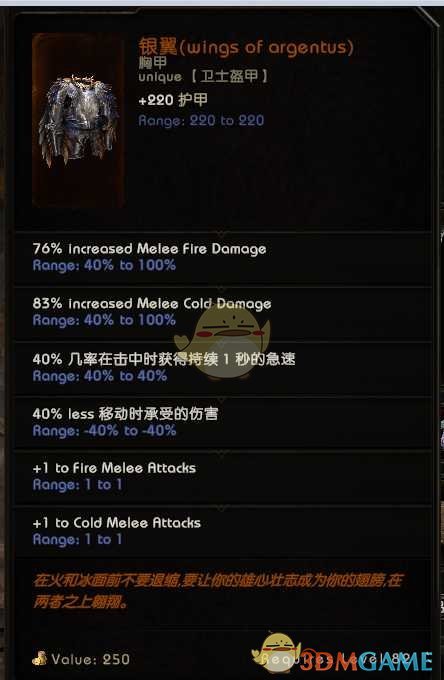Click the 40% haste chance on hit row

pyautogui.click(x=223, y=369)
